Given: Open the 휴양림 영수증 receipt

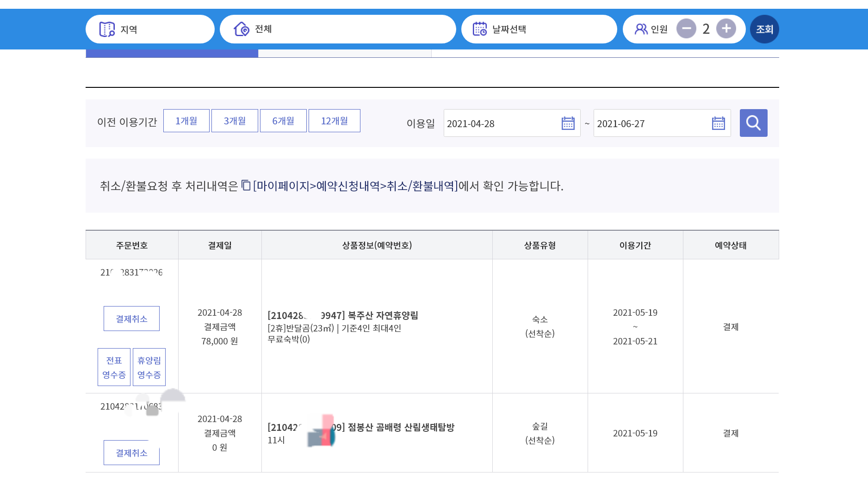Looking at the screenshot, I should coord(149,367).
